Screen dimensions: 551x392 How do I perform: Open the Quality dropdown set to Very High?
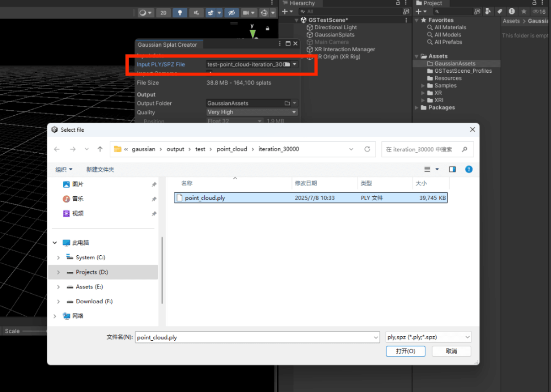coord(252,112)
